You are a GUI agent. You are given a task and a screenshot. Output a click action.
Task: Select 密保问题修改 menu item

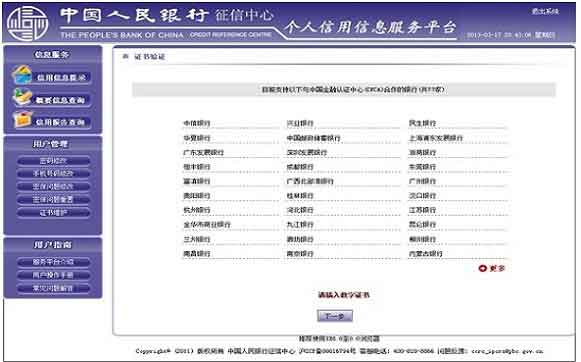pos(53,186)
